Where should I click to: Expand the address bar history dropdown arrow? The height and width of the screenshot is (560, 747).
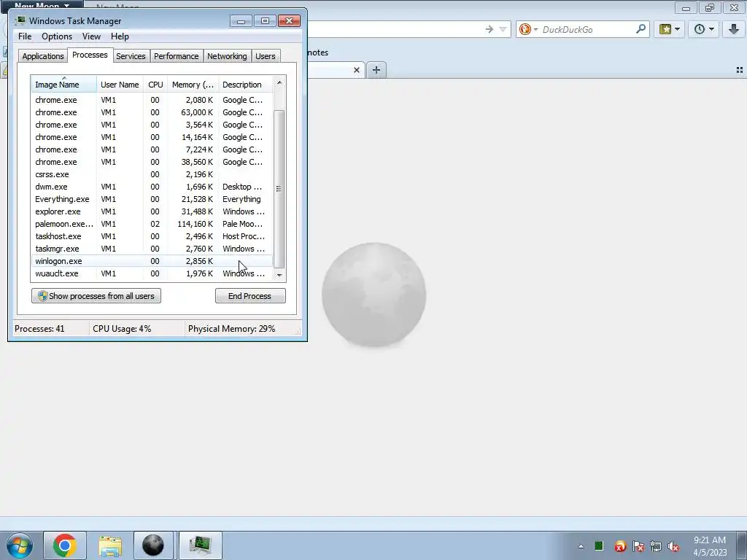(503, 29)
